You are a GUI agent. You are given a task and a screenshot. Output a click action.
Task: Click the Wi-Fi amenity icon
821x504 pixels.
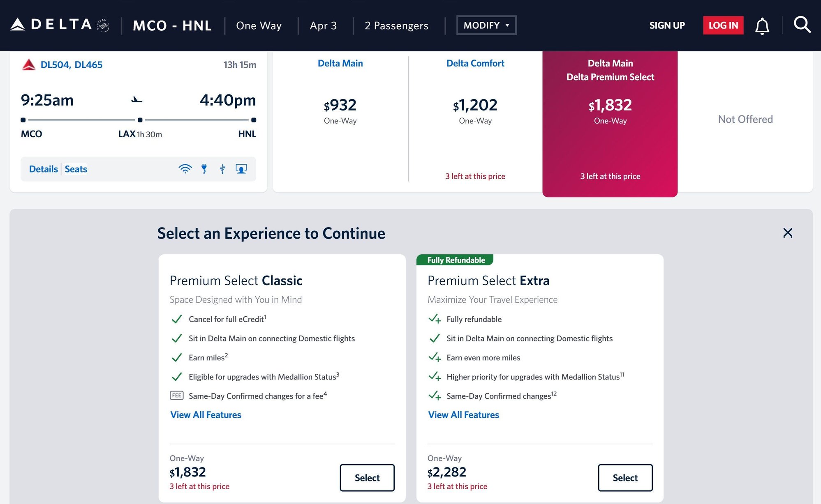point(185,169)
